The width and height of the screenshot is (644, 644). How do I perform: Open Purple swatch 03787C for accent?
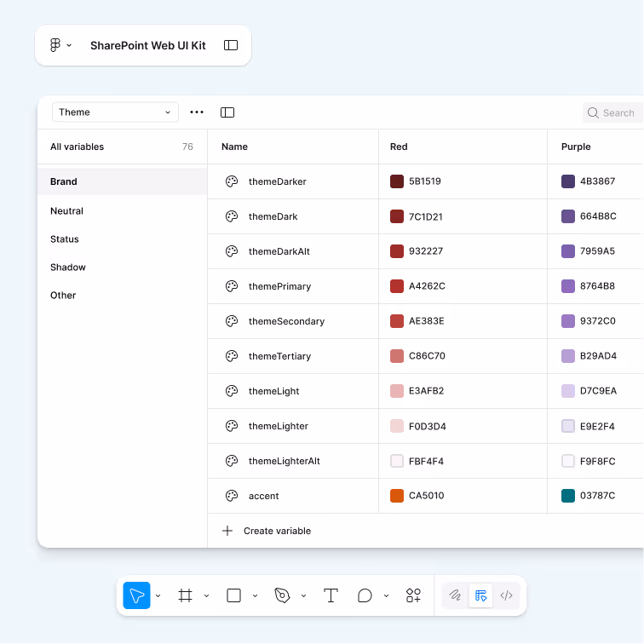pos(568,496)
